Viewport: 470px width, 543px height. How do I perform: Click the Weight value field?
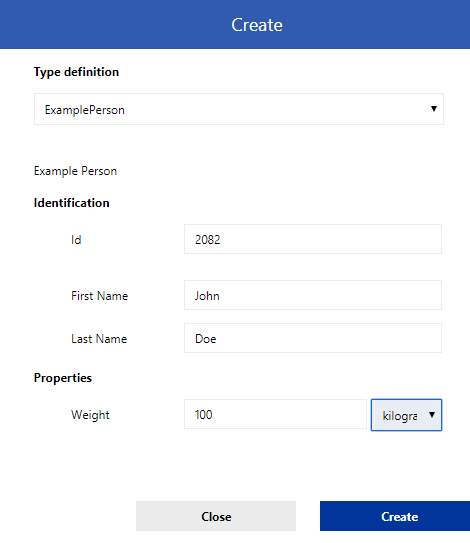coord(275,414)
